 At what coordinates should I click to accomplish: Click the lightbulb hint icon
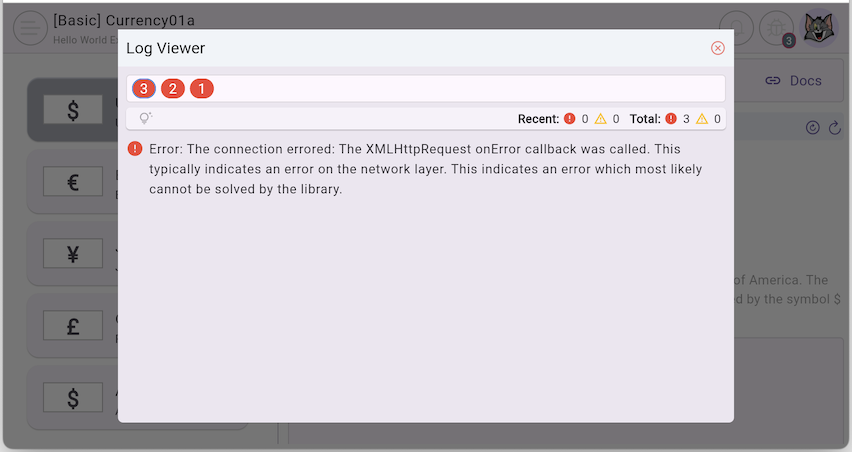(x=145, y=119)
